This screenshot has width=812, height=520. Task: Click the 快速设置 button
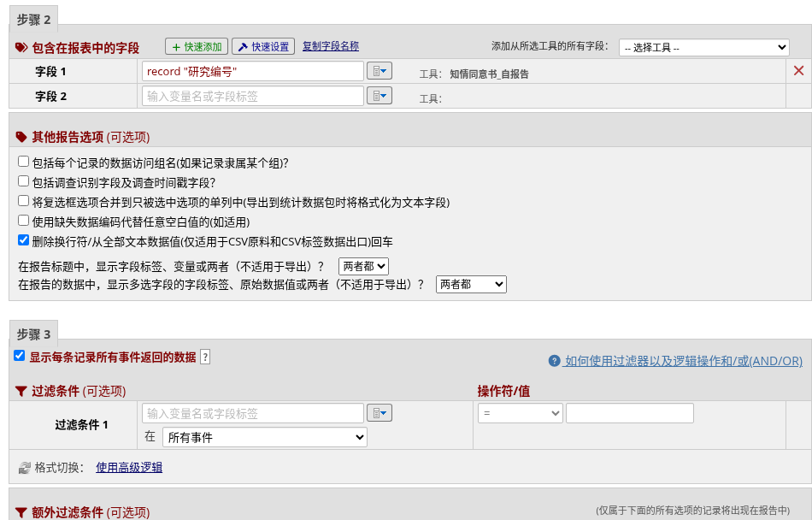tap(263, 47)
